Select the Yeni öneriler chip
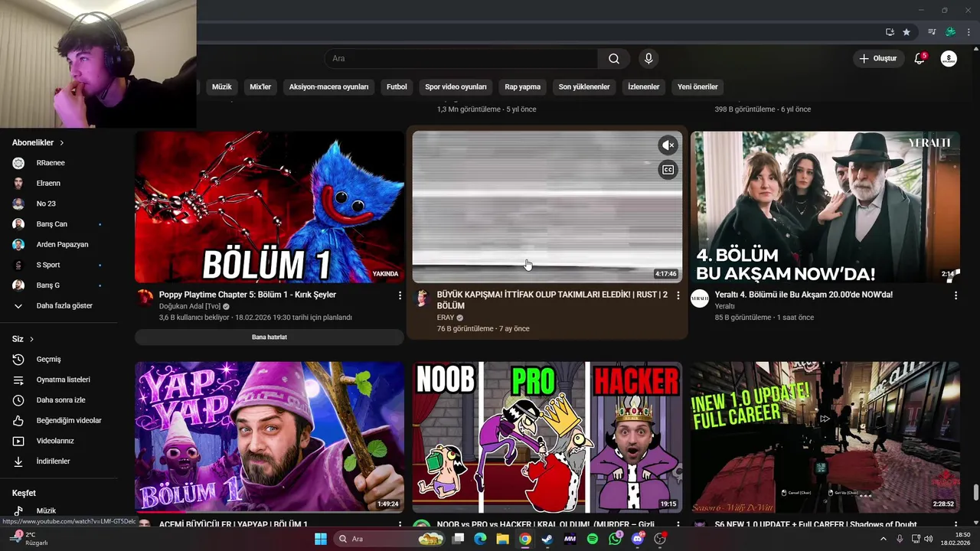 697,86
